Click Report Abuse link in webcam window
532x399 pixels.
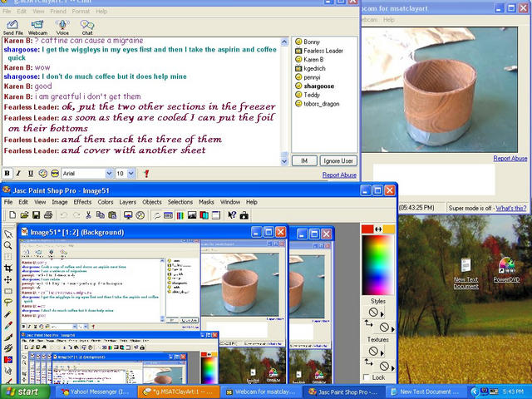510,159
